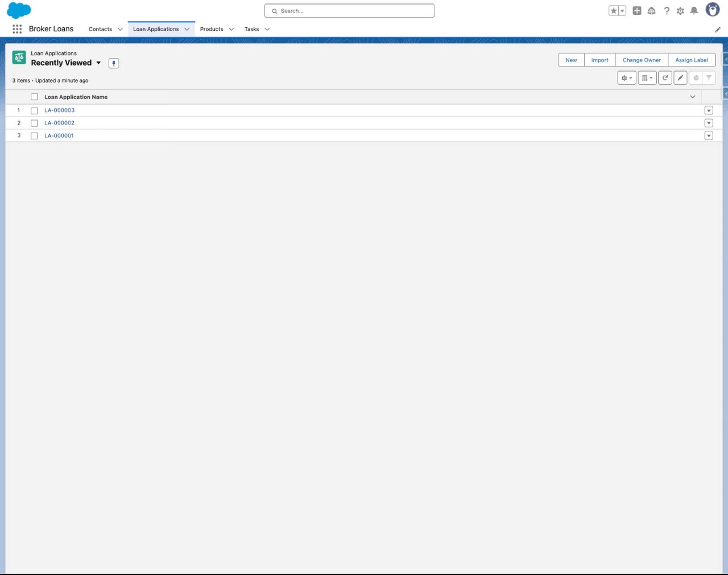Open the favorites list dropdown arrow

coord(622,11)
